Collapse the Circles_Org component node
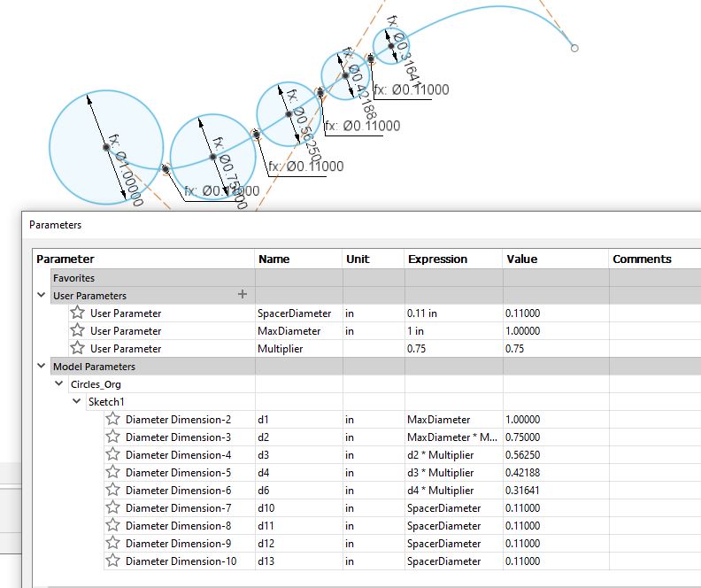Image resolution: width=701 pixels, height=588 pixels. [58, 383]
